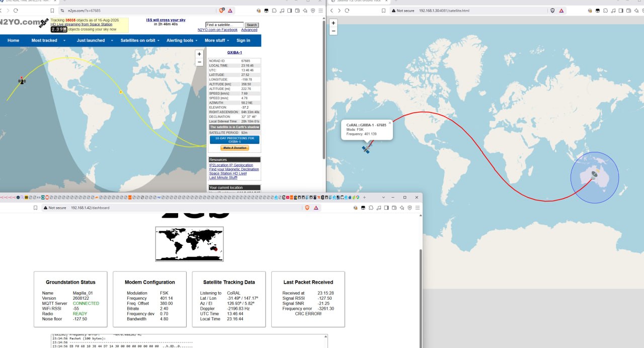Open the tab search dropdown in dashboard window

[x=383, y=198]
